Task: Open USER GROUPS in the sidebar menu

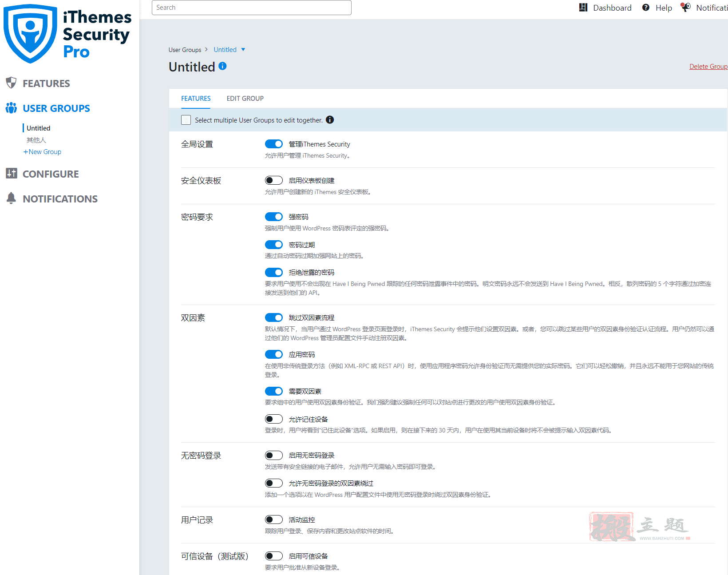Action: coord(56,108)
